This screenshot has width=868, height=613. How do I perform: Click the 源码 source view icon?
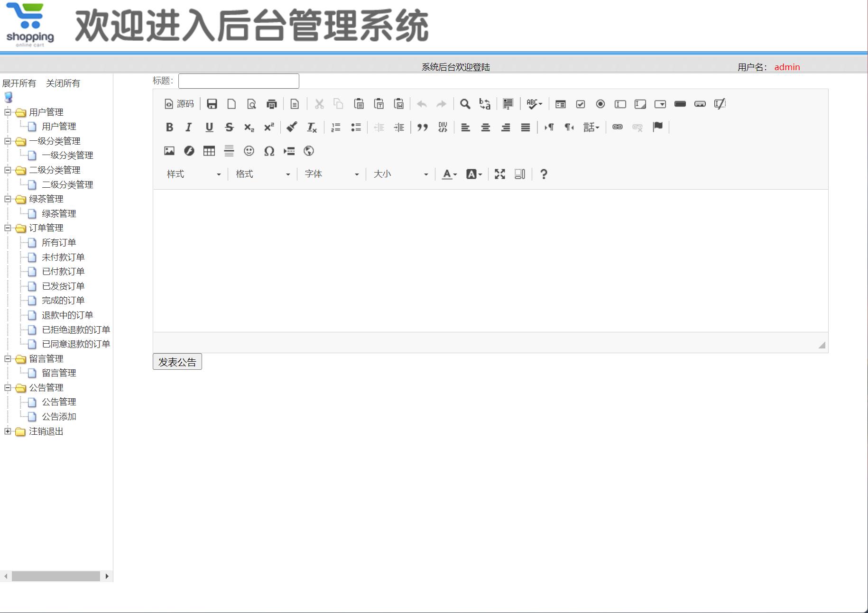(179, 104)
